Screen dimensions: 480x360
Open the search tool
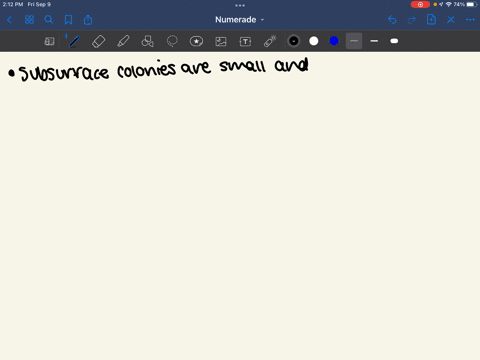[x=49, y=20]
